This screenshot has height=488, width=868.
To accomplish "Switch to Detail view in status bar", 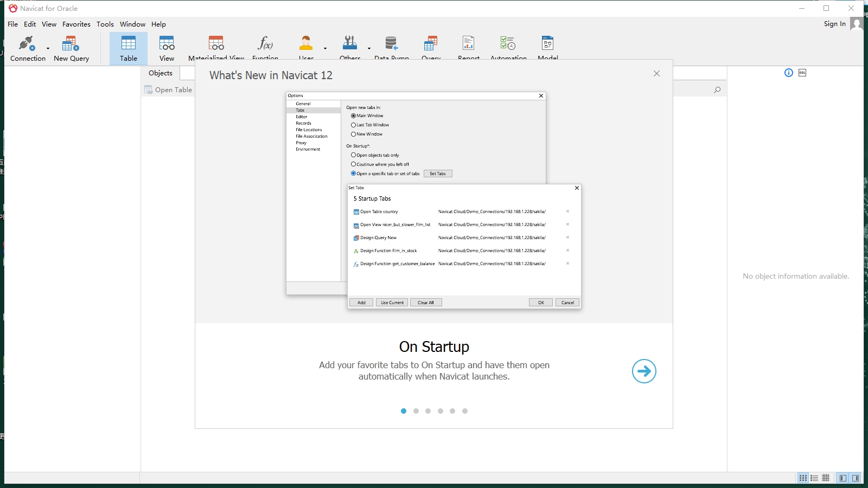I will click(814, 478).
